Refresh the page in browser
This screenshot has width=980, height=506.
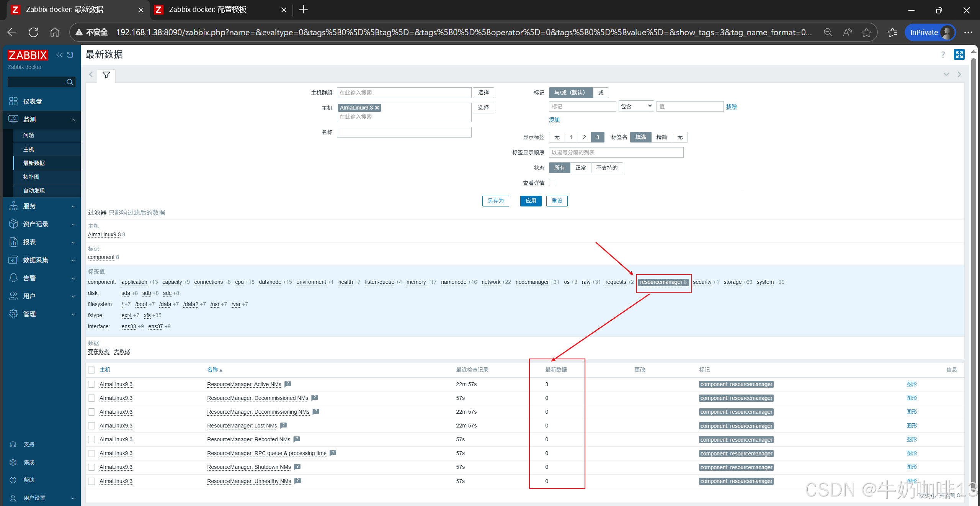click(33, 32)
